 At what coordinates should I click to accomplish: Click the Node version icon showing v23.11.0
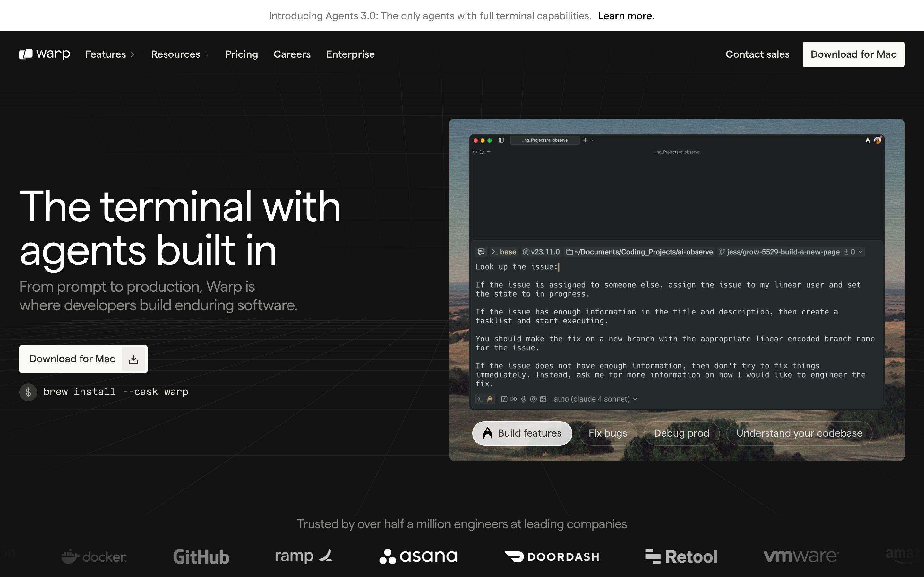click(x=526, y=252)
